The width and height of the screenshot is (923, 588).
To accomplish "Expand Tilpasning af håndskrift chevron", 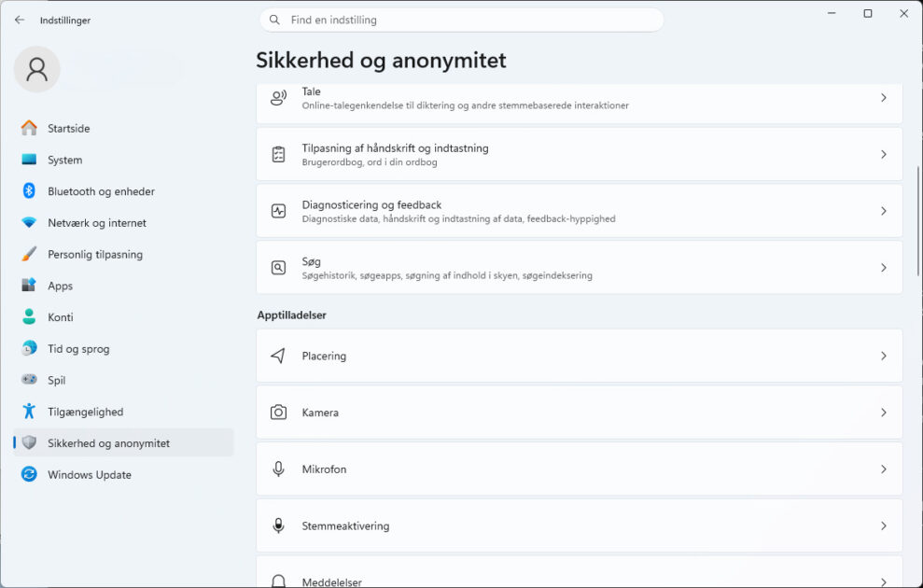I will pos(884,154).
